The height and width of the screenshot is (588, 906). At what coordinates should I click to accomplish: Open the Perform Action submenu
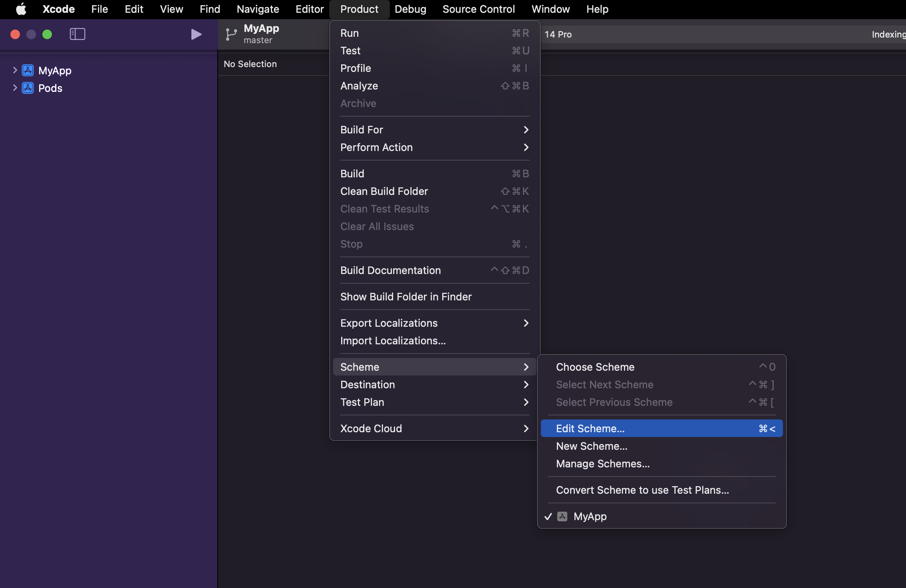(x=435, y=147)
